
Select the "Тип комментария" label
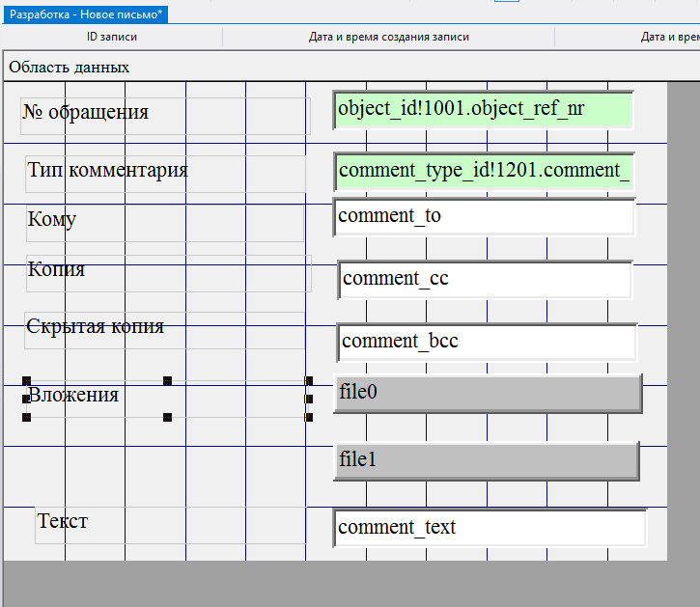(107, 171)
